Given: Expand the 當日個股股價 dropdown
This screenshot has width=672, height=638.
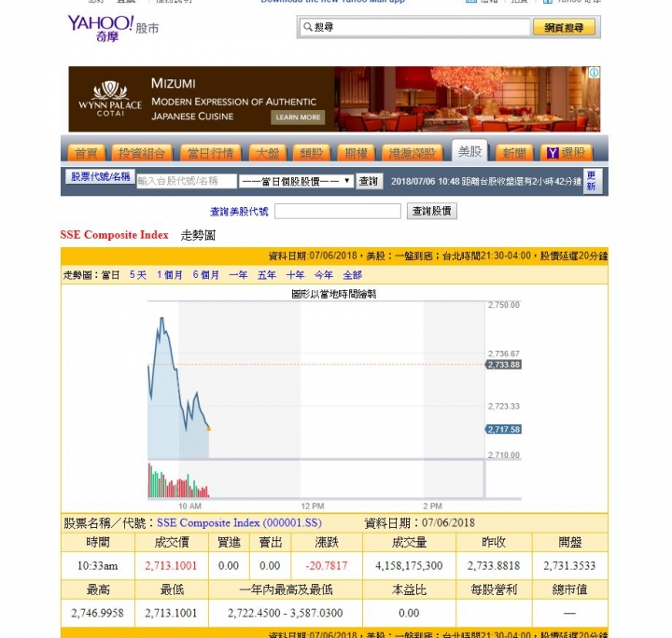Looking at the screenshot, I should 296,181.
